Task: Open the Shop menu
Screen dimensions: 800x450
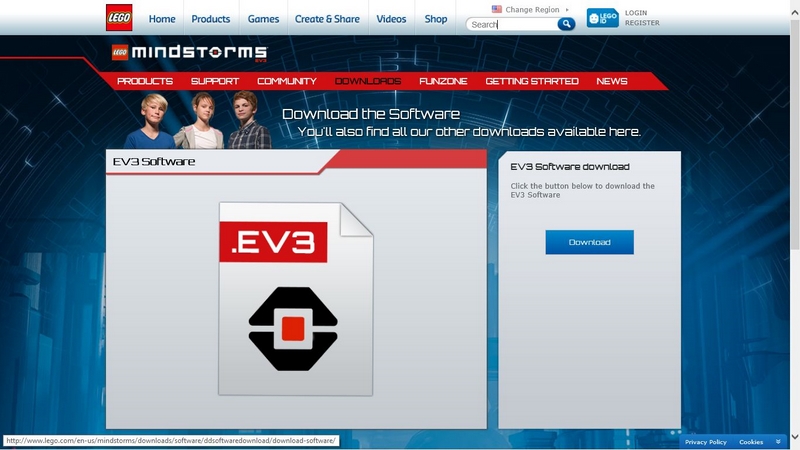Action: click(436, 19)
